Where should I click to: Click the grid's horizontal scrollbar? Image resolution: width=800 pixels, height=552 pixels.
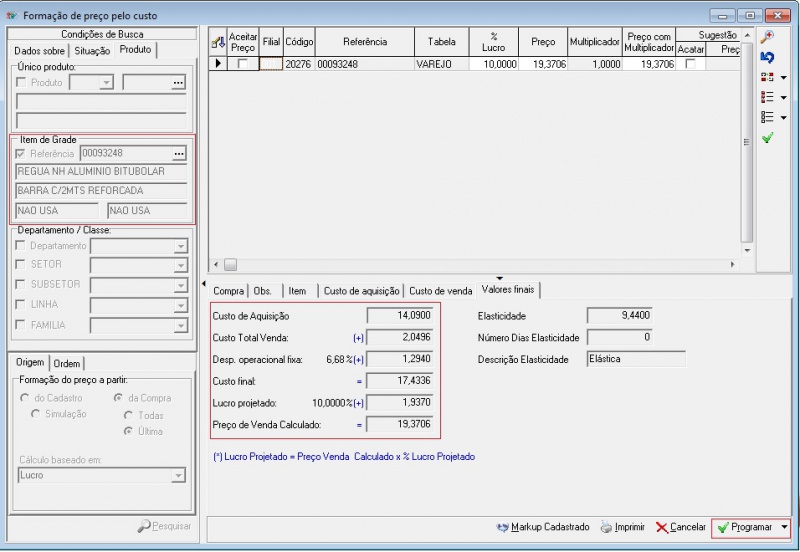click(480, 265)
